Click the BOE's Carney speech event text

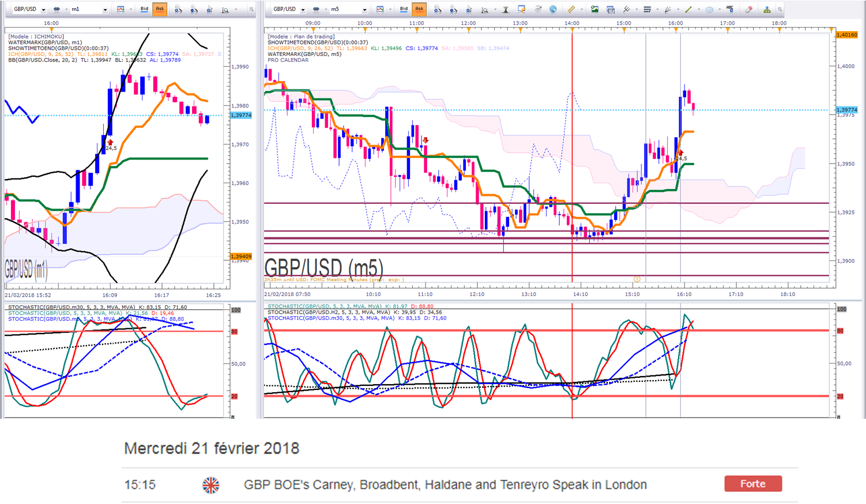(445, 485)
